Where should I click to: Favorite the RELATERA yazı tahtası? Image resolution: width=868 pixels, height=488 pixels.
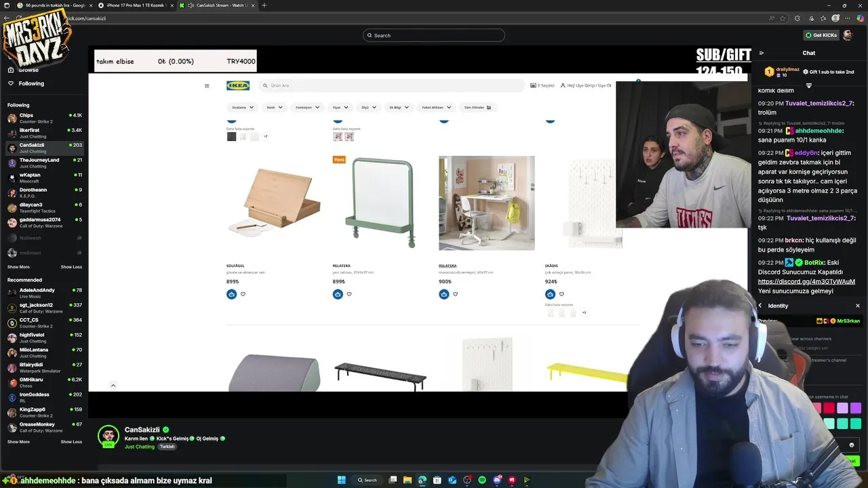(x=349, y=294)
